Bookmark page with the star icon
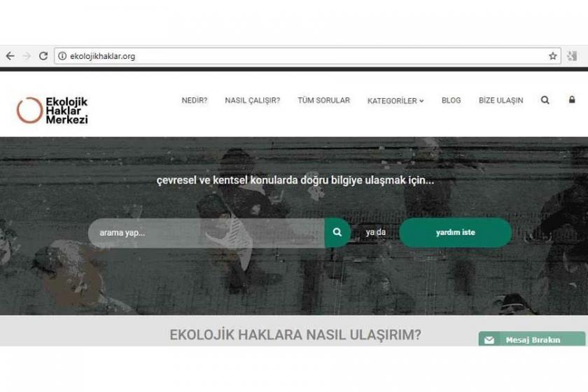The image size is (588, 392). 552,56
